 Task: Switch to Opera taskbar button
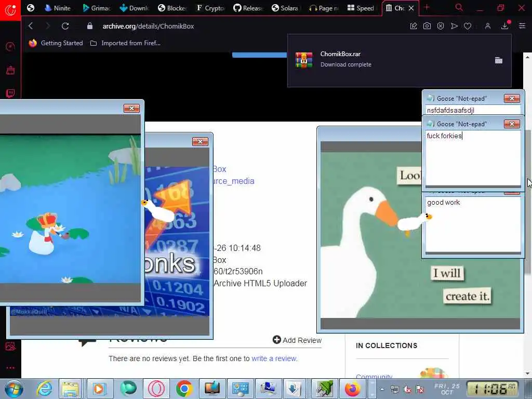pos(156,389)
